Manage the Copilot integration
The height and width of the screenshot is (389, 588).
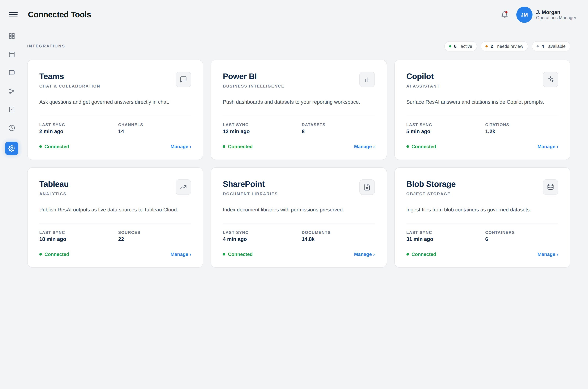548,147
